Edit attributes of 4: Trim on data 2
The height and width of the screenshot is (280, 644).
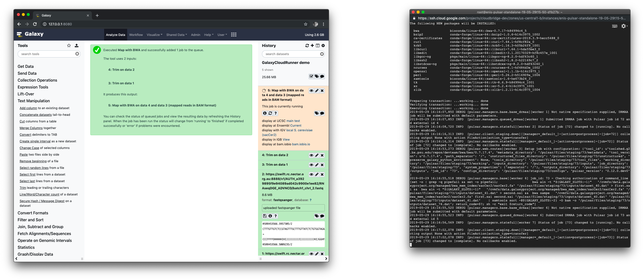pyautogui.click(x=317, y=155)
